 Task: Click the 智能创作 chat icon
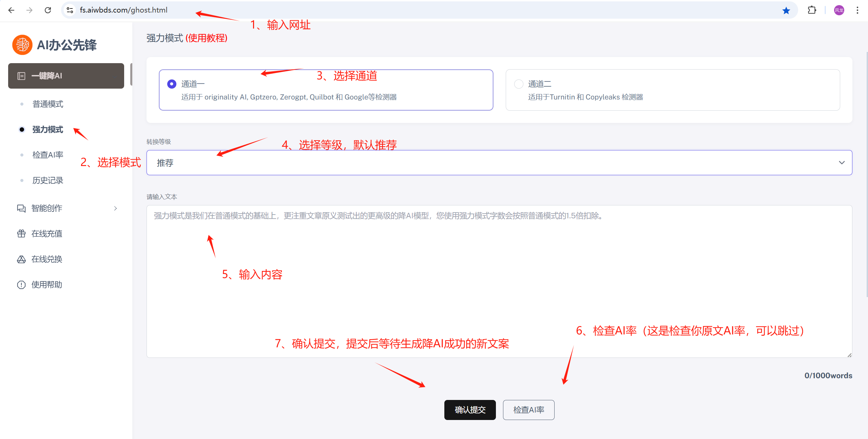21,208
